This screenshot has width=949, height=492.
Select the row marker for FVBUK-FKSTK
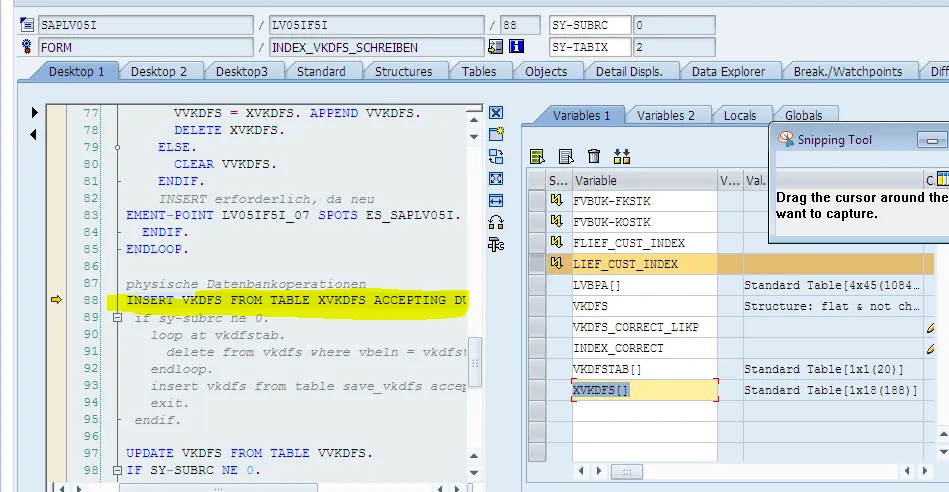538,201
